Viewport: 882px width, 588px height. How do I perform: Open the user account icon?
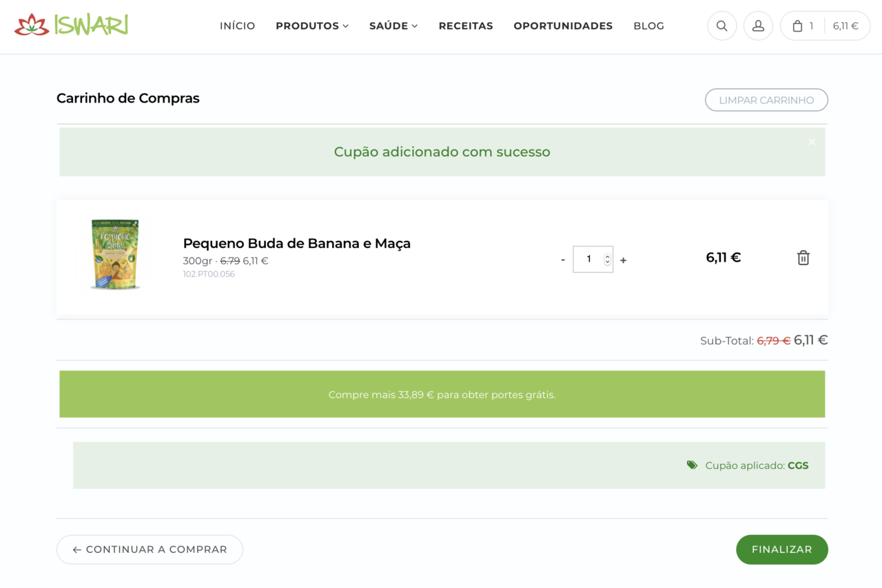tap(758, 25)
